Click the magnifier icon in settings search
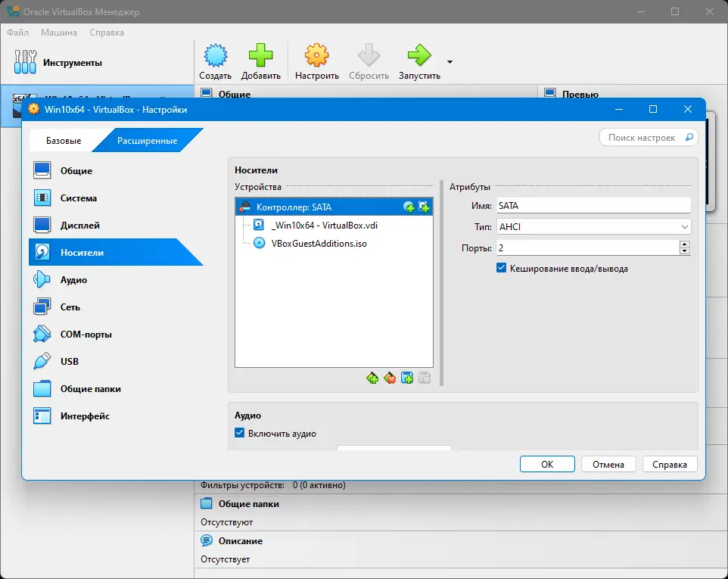The height and width of the screenshot is (579, 728). (689, 137)
